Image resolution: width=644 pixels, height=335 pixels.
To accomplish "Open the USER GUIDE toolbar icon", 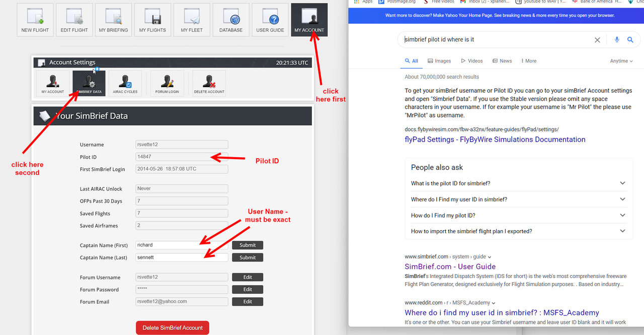I will (x=270, y=20).
